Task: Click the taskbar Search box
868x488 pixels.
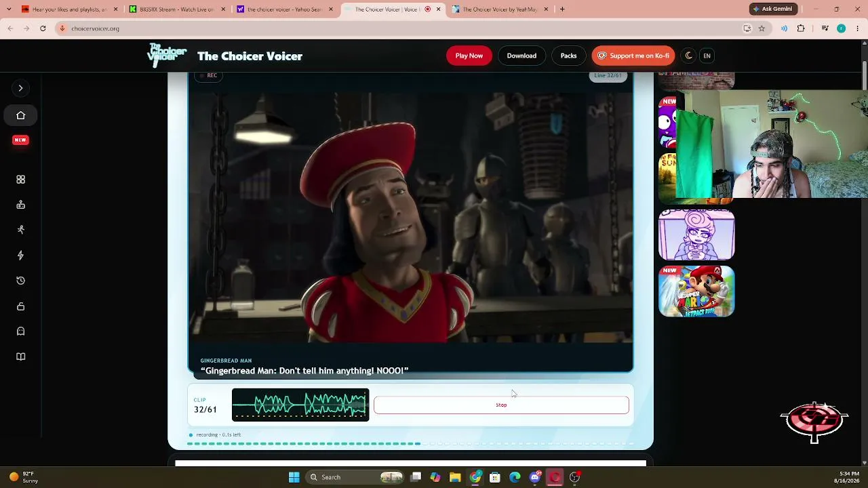Action: [x=356, y=477]
